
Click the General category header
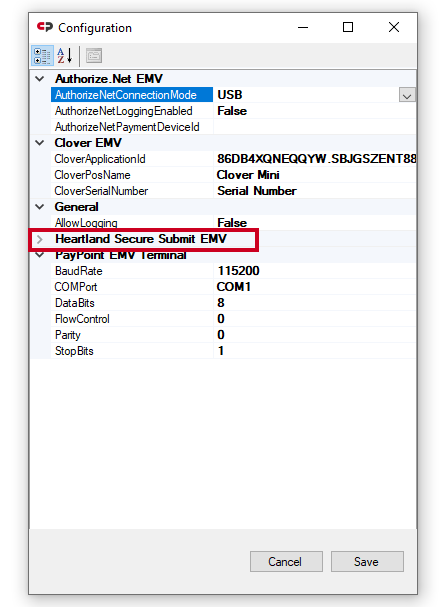point(76,207)
